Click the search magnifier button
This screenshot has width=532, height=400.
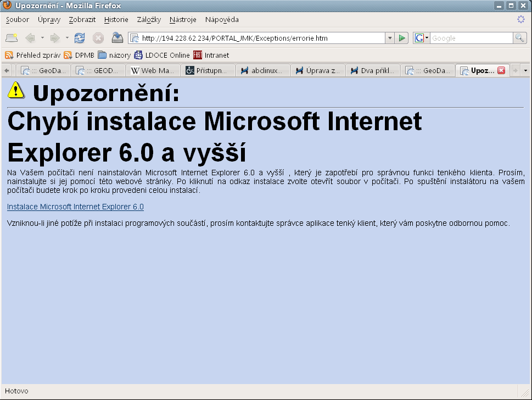(x=520, y=38)
